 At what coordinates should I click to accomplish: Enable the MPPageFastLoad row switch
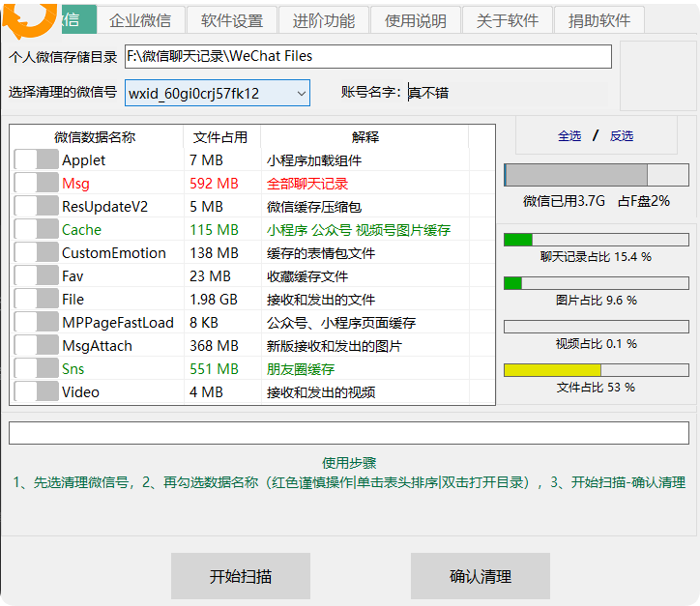coord(36,322)
